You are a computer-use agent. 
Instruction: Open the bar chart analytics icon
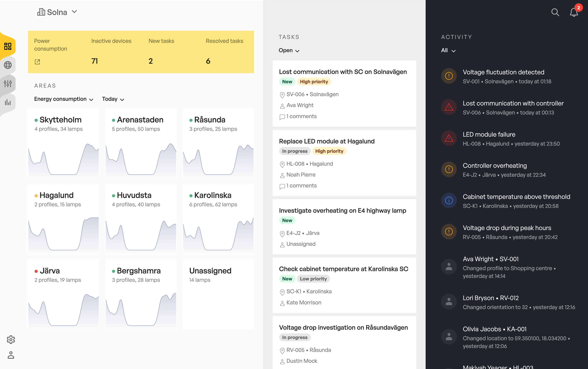[8, 102]
